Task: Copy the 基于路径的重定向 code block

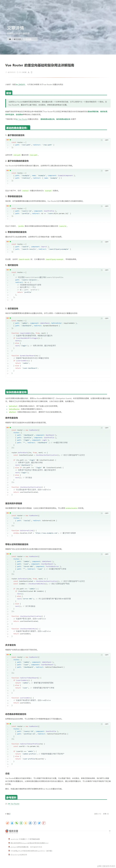Action: pyautogui.click(x=107, y=140)
